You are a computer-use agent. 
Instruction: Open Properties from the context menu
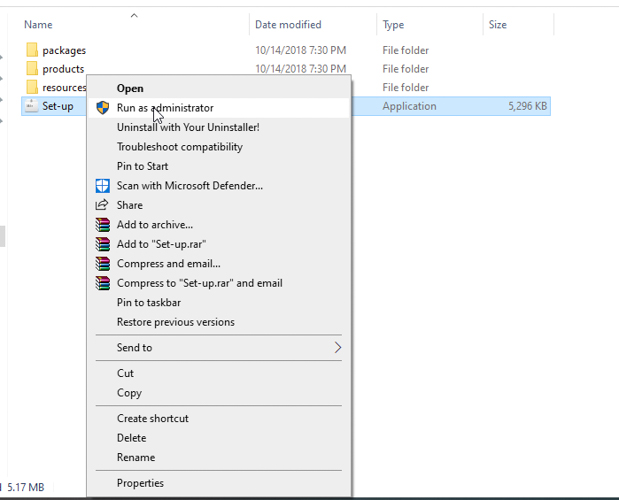(x=219, y=483)
